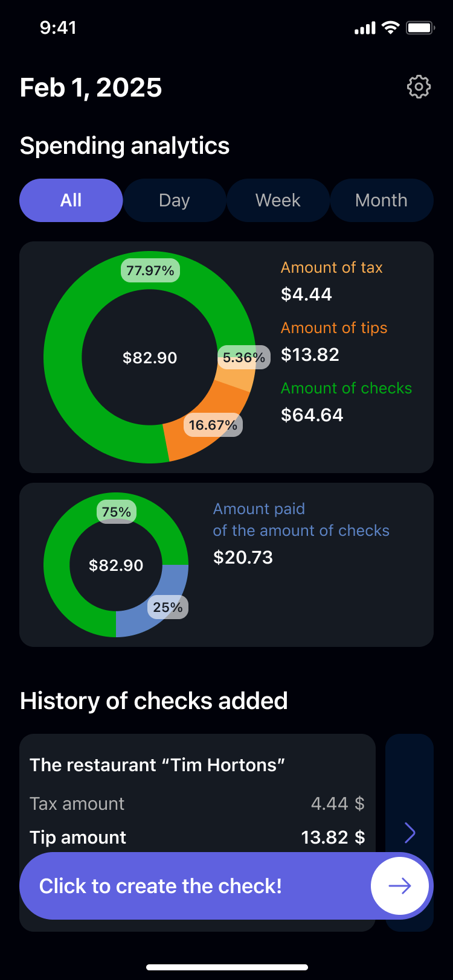The image size is (453, 980).
Task: Select the Amount of checks legend entry
Action: coord(347,402)
